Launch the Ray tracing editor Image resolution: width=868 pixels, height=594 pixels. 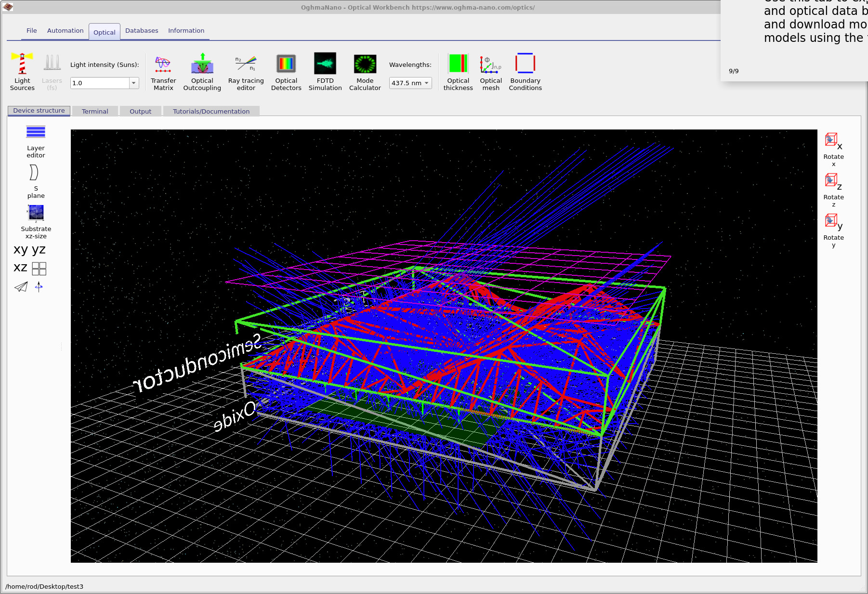246,72
